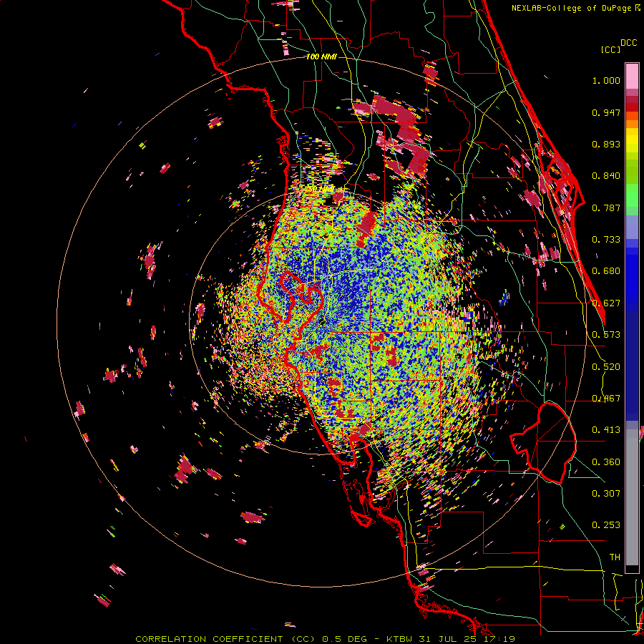The image size is (644, 644).
Task: Click the 0.520 scale label
Action: [x=606, y=367]
